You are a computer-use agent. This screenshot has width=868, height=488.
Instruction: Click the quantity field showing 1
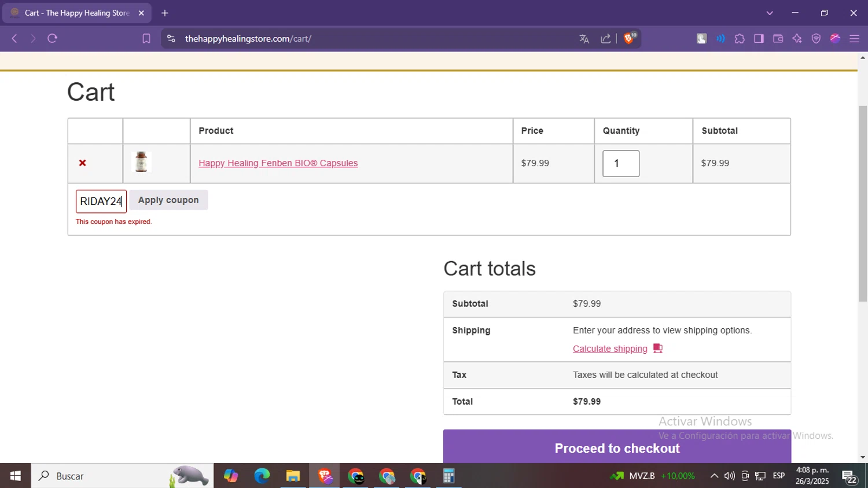click(621, 163)
